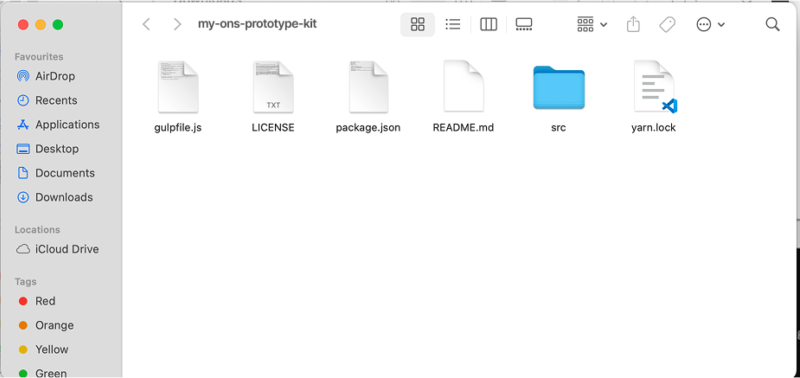Select the package.json file icon

(x=368, y=87)
